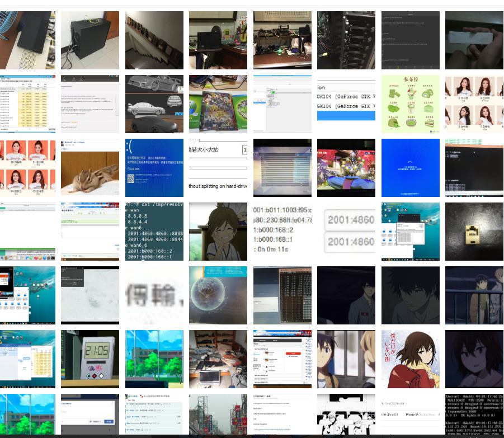Open photo of monitor showing gray settings screen

282,168
